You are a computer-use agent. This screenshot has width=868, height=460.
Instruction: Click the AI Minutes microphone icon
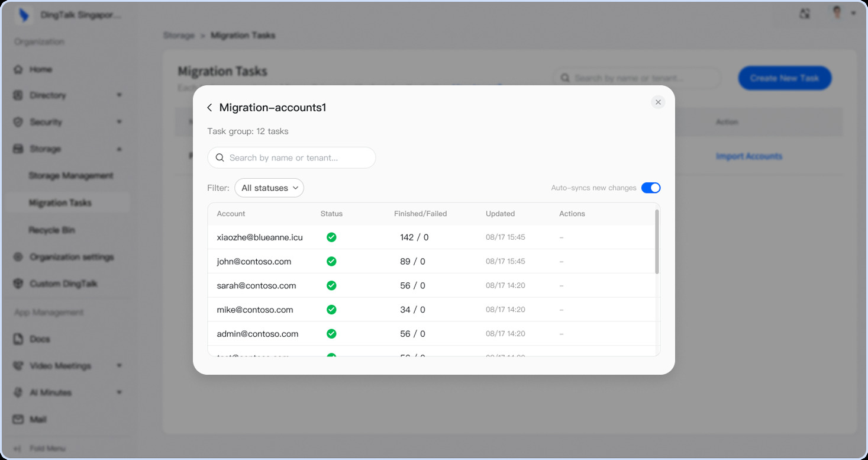[x=18, y=393]
